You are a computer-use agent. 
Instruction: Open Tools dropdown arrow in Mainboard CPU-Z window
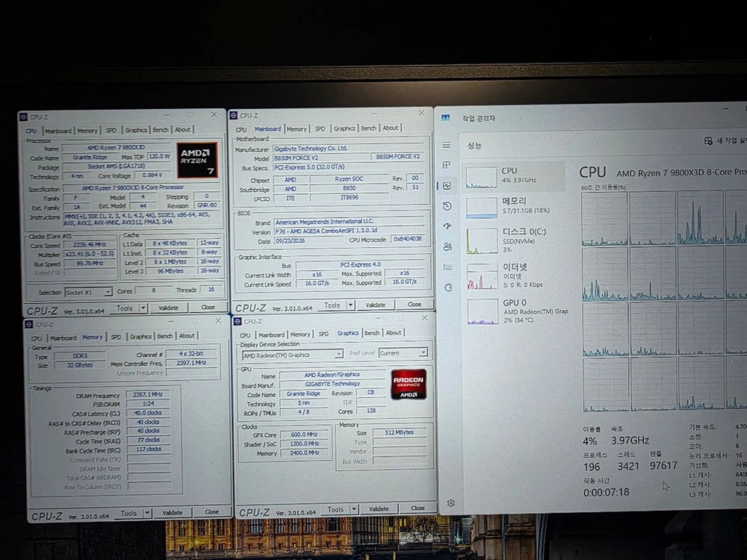click(x=350, y=305)
